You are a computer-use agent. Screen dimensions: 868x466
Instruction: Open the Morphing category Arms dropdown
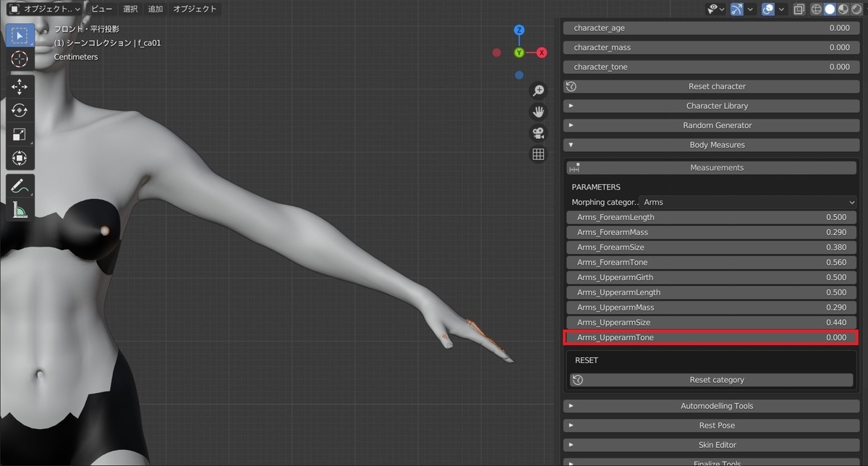(749, 203)
